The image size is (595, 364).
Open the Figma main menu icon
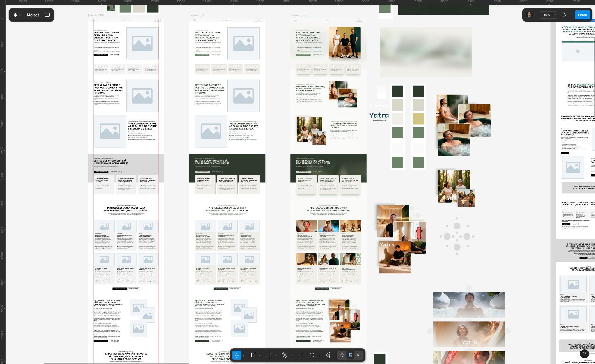(16, 15)
